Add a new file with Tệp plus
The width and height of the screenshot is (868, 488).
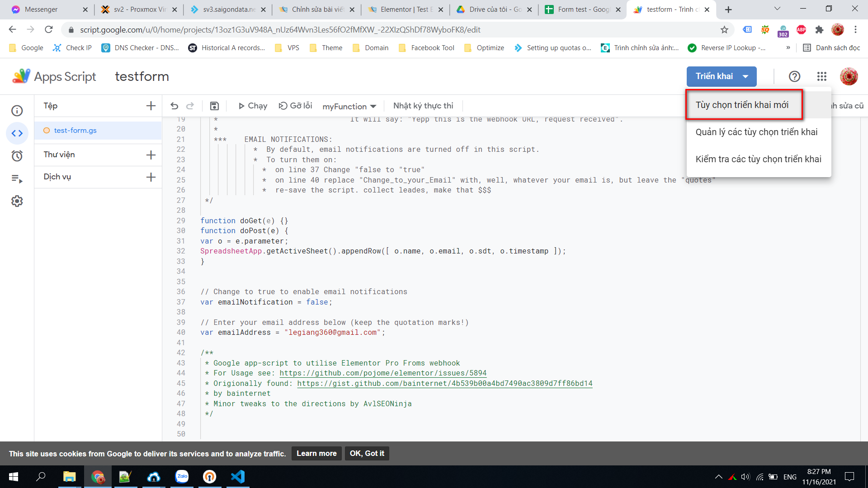pyautogui.click(x=151, y=106)
